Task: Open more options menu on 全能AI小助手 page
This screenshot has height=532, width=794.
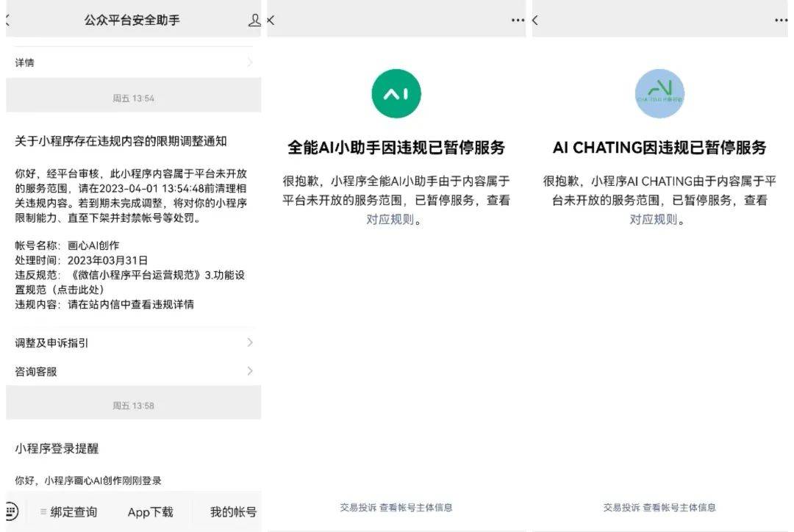Action: 518,21
